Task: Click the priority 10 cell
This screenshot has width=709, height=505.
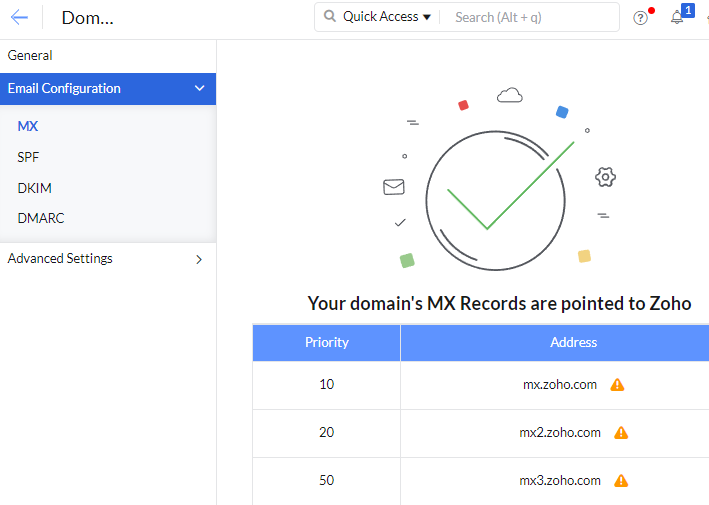Action: coord(326,385)
